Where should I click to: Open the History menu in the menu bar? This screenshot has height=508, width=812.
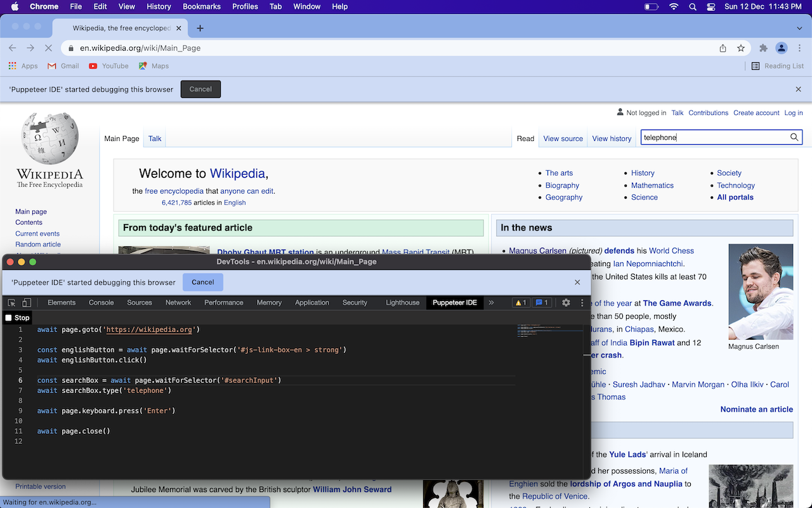tap(159, 6)
